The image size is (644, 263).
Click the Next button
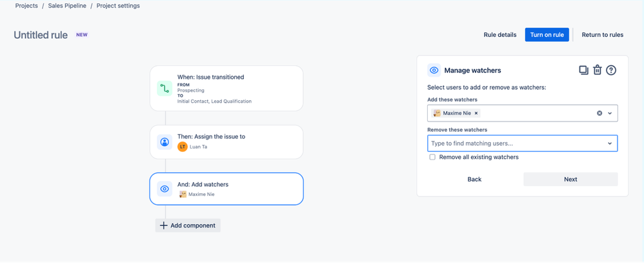click(x=570, y=180)
